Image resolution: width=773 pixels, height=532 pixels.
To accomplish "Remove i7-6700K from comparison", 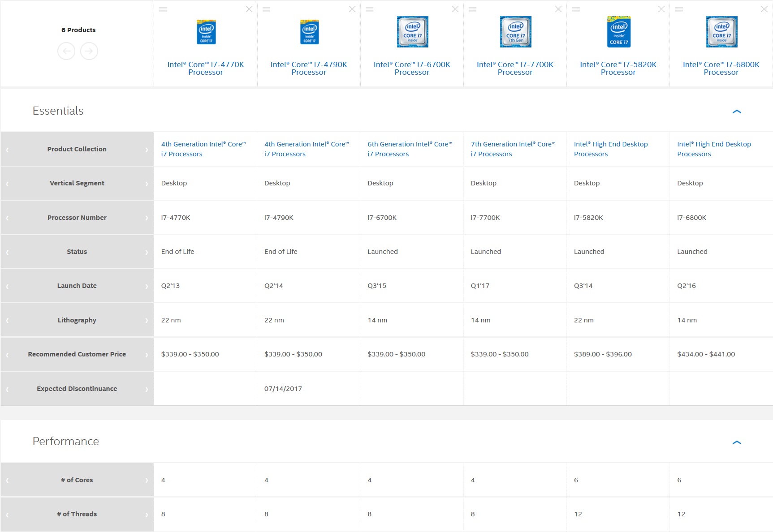I will click(x=455, y=9).
